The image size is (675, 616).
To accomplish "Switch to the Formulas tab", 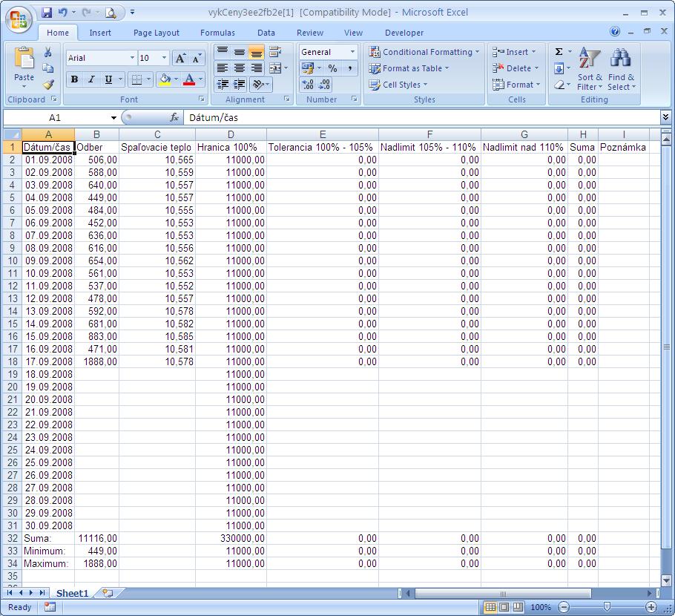I will (217, 33).
